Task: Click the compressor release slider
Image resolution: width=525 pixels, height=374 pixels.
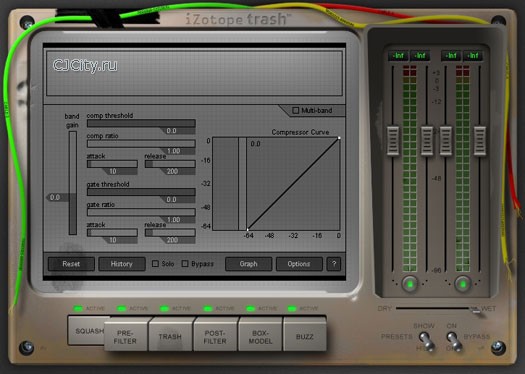Action: tap(170, 164)
